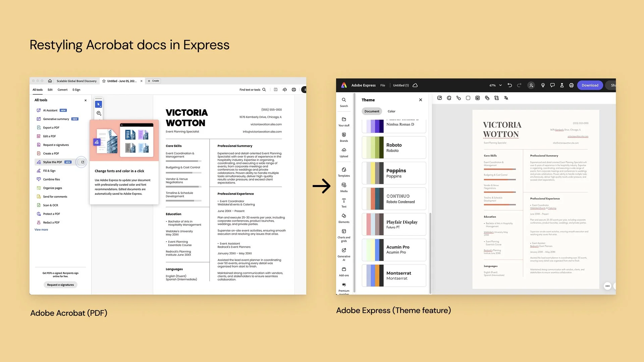Open Generative AI in Express sidebar

[344, 254]
